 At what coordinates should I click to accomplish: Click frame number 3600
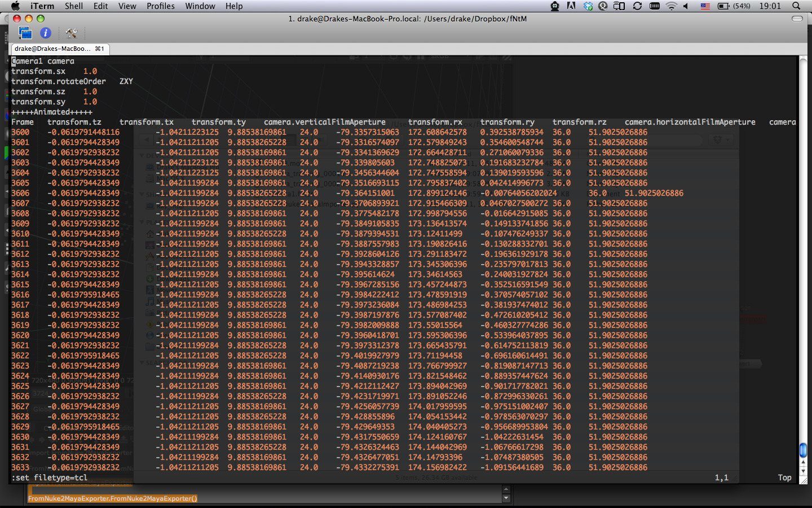20,132
